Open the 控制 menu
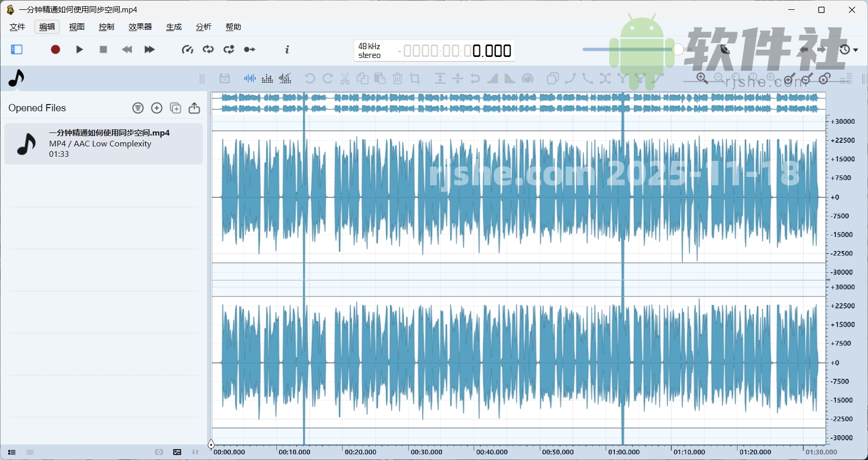The width and height of the screenshot is (868, 460). (x=107, y=27)
